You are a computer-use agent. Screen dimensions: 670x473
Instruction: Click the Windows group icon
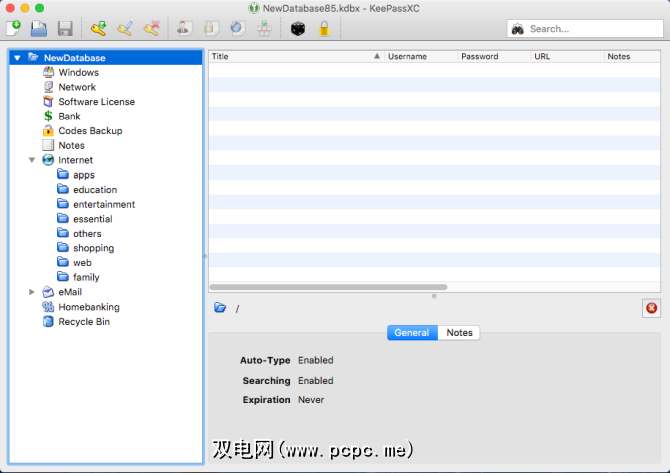click(x=48, y=72)
